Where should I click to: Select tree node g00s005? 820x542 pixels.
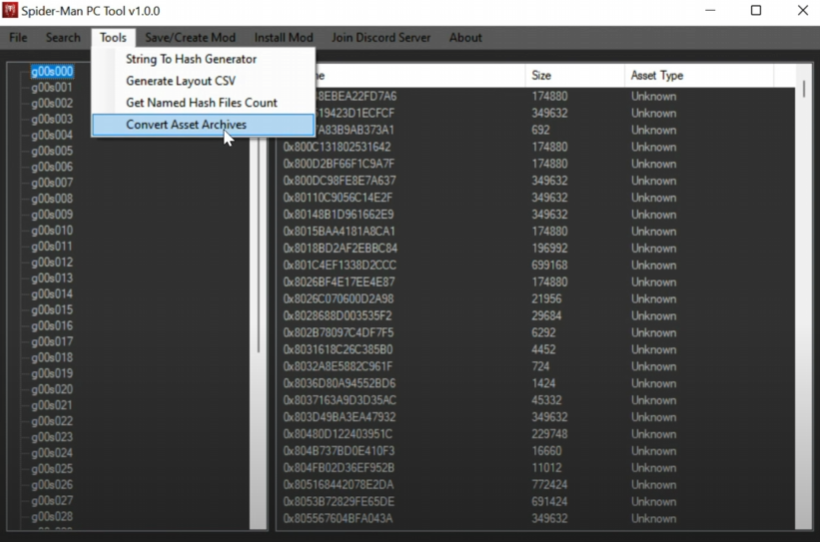coord(52,151)
